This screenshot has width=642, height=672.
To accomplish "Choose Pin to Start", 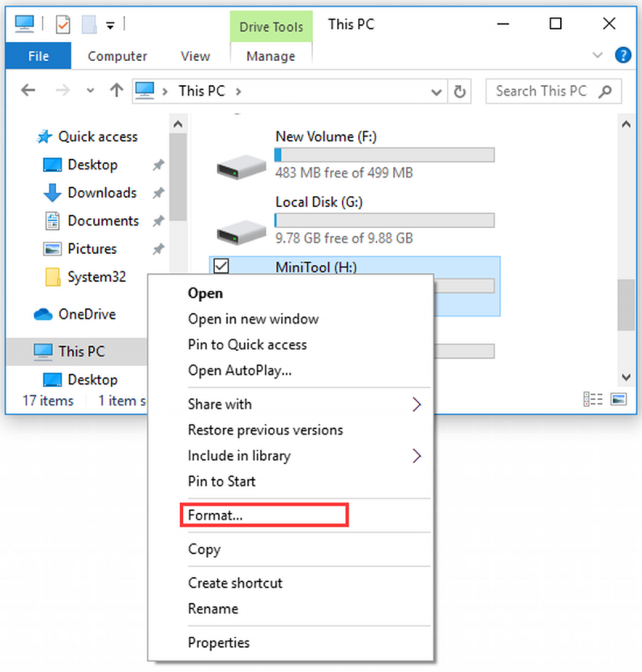I will [x=221, y=481].
